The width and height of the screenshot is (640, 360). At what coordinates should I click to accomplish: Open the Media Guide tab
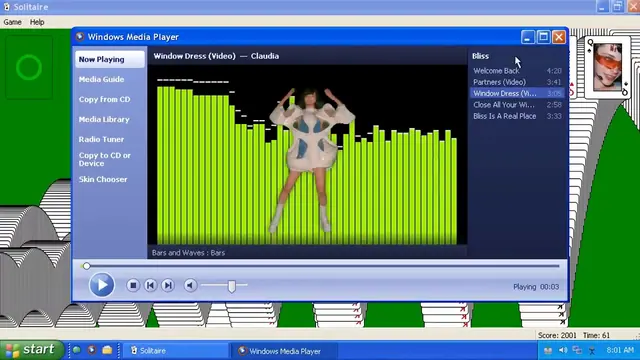pyautogui.click(x=101, y=79)
